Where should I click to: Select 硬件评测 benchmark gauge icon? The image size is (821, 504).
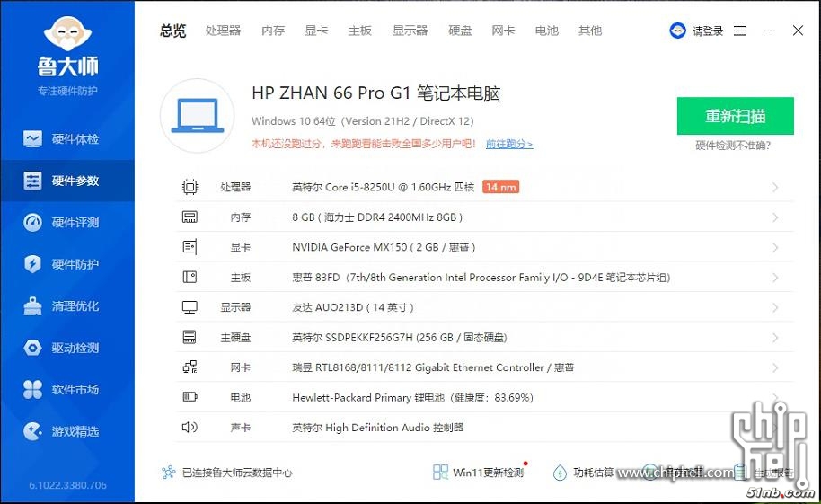33,223
